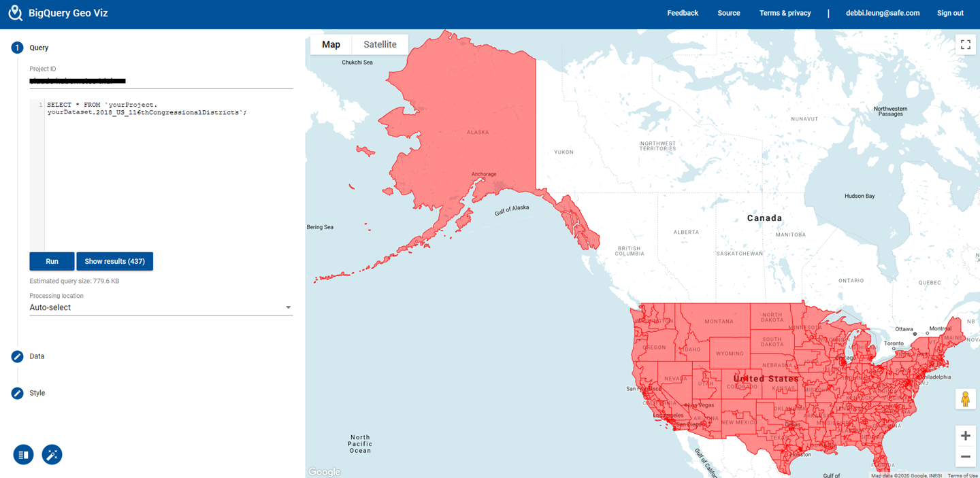Image resolution: width=980 pixels, height=478 pixels.
Task: Click the Chukchi Sea label
Action: coord(357,63)
